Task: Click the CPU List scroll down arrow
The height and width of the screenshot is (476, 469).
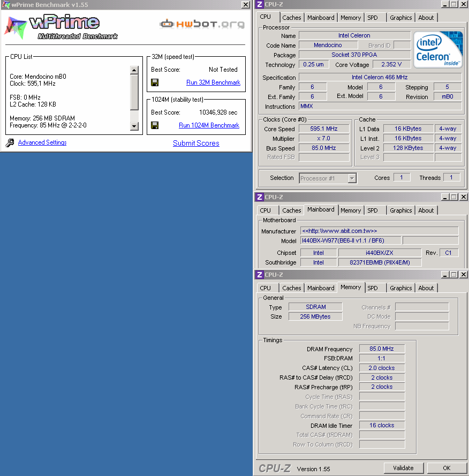Action: [x=134, y=126]
